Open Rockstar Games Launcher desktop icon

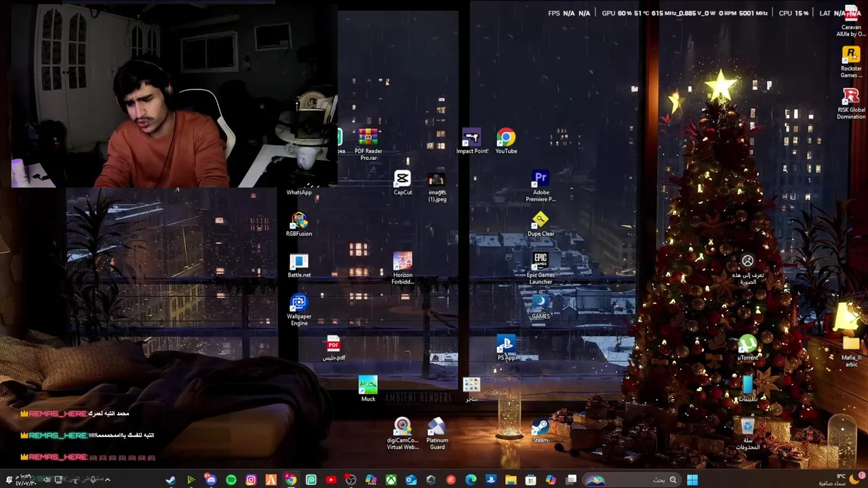click(x=851, y=62)
